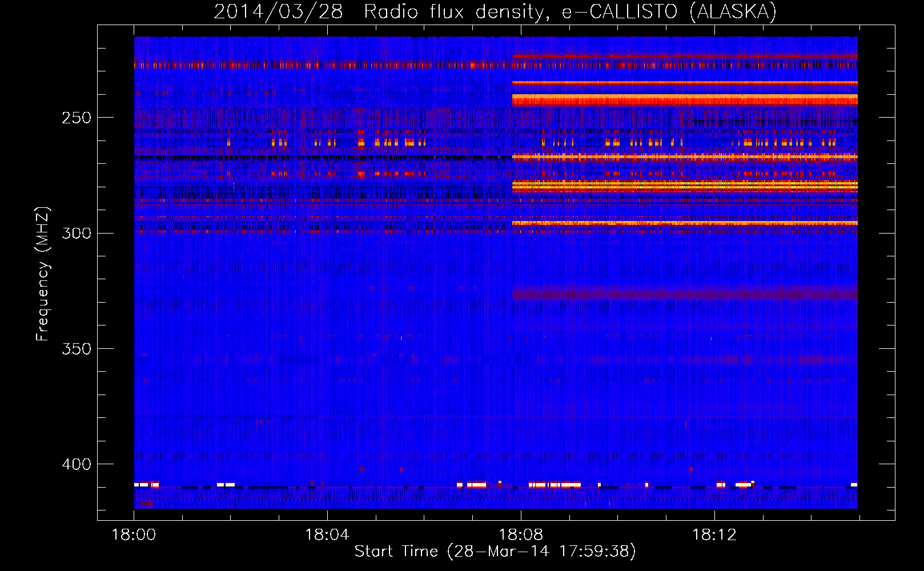924x571 pixels.
Task: Click the 'Frequency (MHZ)' vertical axis label
Action: click(x=43, y=274)
